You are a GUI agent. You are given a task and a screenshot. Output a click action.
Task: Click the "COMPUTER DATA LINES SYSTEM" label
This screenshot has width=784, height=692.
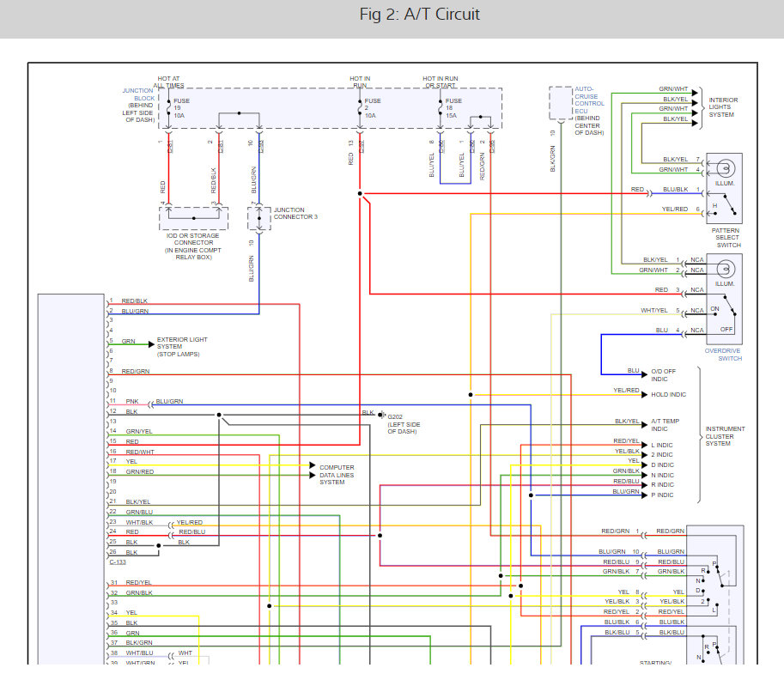pos(337,475)
